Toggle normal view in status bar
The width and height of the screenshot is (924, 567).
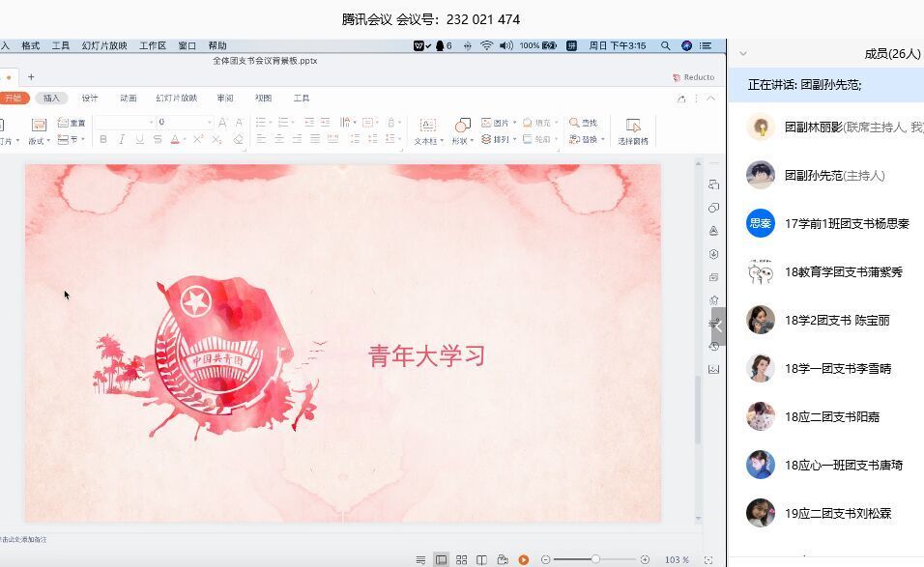point(441,559)
